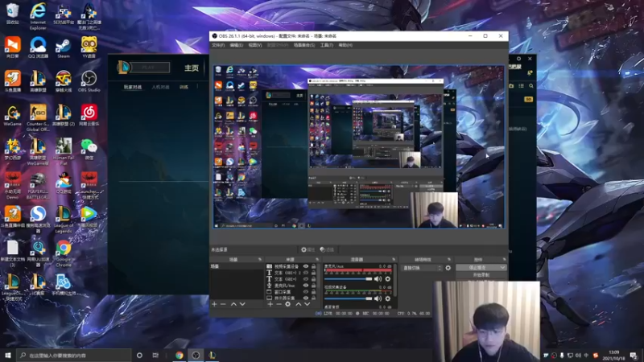Toggle the lock on 窗口采集 source

coord(314,291)
